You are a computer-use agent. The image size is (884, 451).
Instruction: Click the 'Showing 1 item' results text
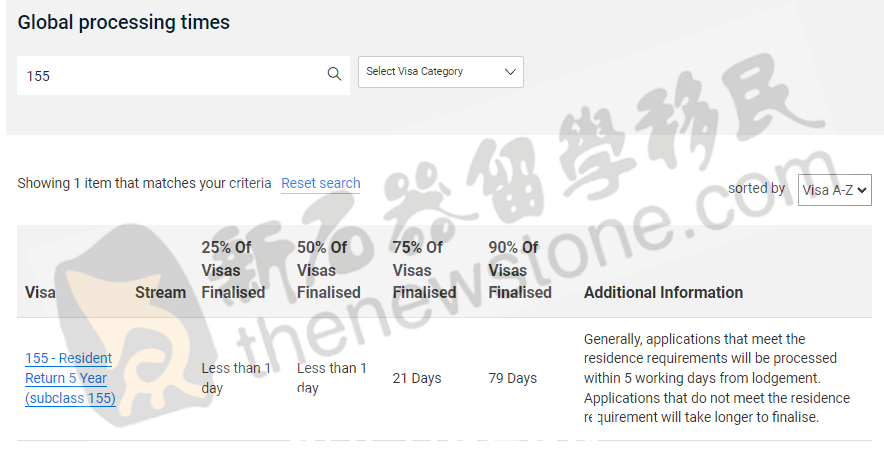coord(144,183)
